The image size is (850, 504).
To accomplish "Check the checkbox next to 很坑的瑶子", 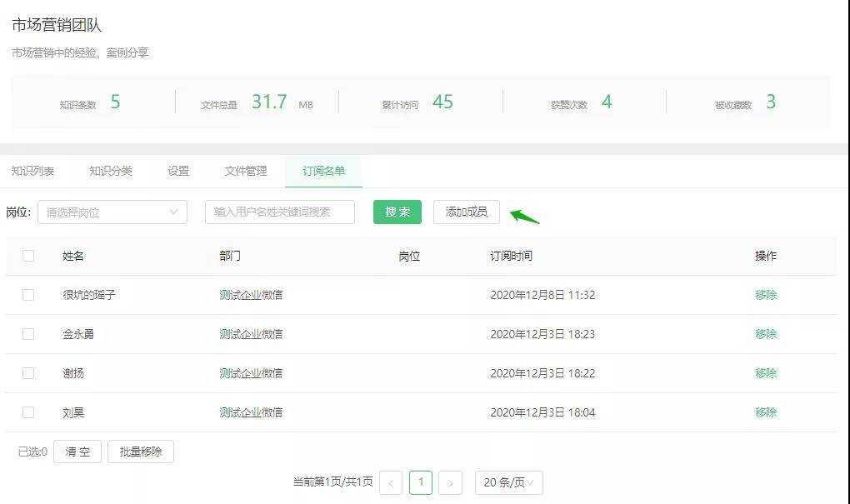I will coord(27,295).
